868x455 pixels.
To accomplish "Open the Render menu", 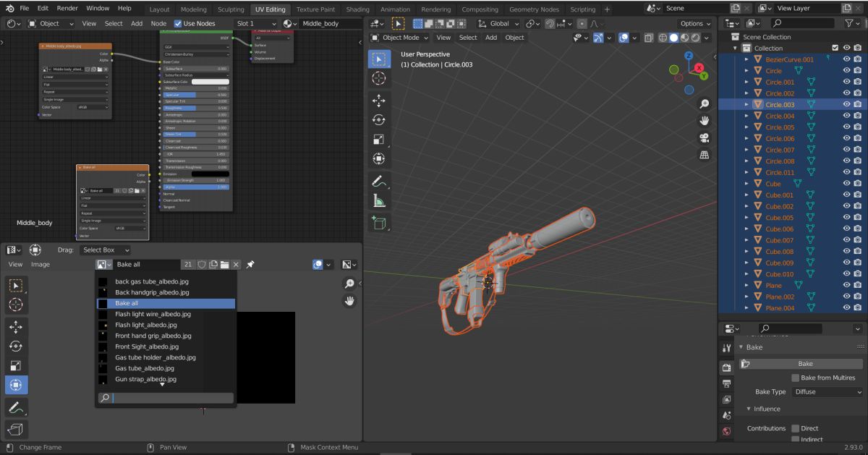I will point(67,8).
